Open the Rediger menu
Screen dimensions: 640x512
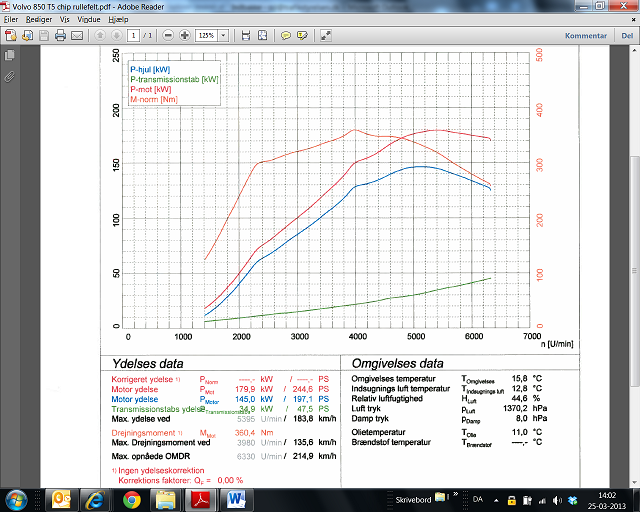point(39,20)
